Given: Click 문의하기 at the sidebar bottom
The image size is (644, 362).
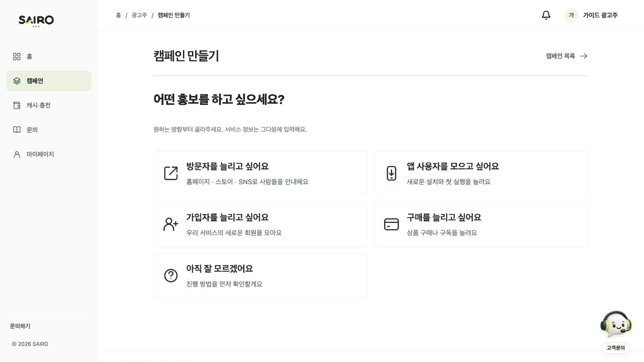Looking at the screenshot, I should [x=20, y=326].
